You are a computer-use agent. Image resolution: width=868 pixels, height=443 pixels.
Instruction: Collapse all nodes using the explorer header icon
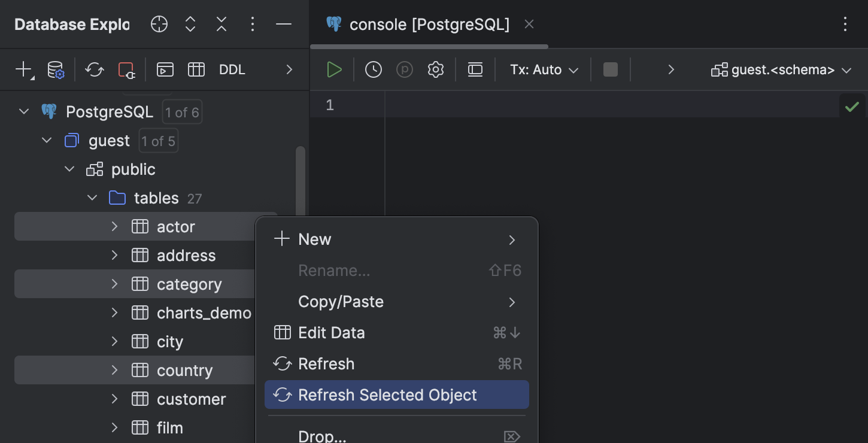coord(221,24)
